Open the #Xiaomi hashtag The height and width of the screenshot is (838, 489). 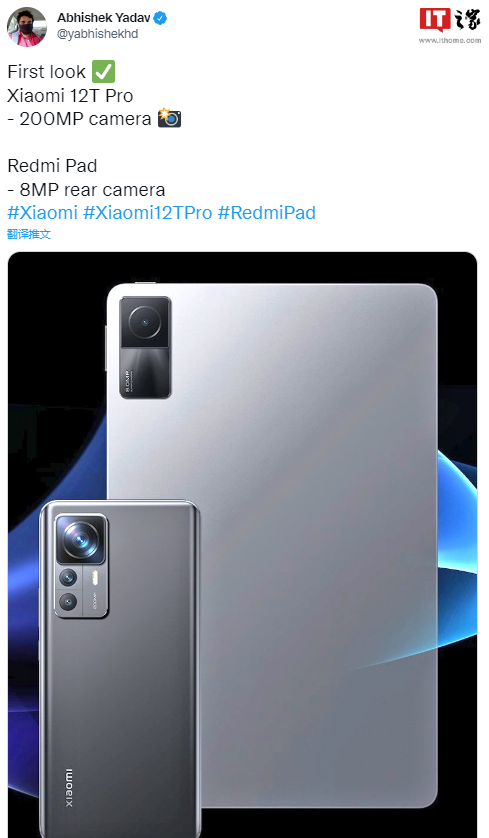[42, 213]
